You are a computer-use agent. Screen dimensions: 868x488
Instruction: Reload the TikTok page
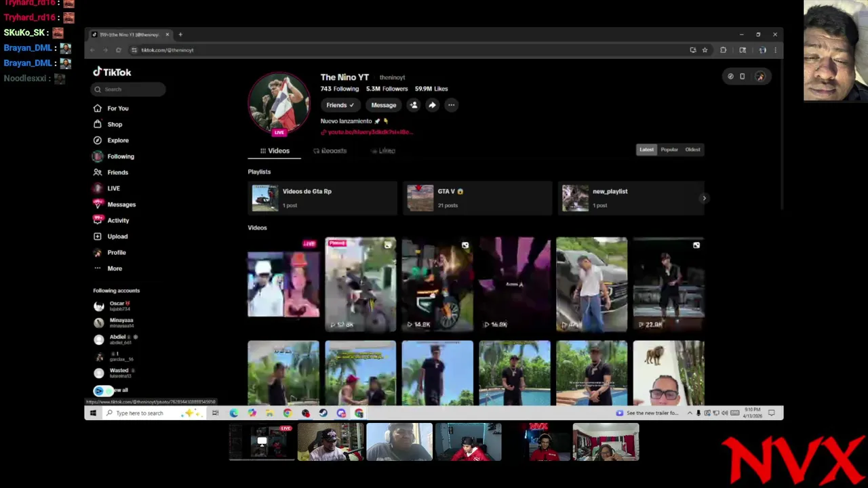pos(118,50)
